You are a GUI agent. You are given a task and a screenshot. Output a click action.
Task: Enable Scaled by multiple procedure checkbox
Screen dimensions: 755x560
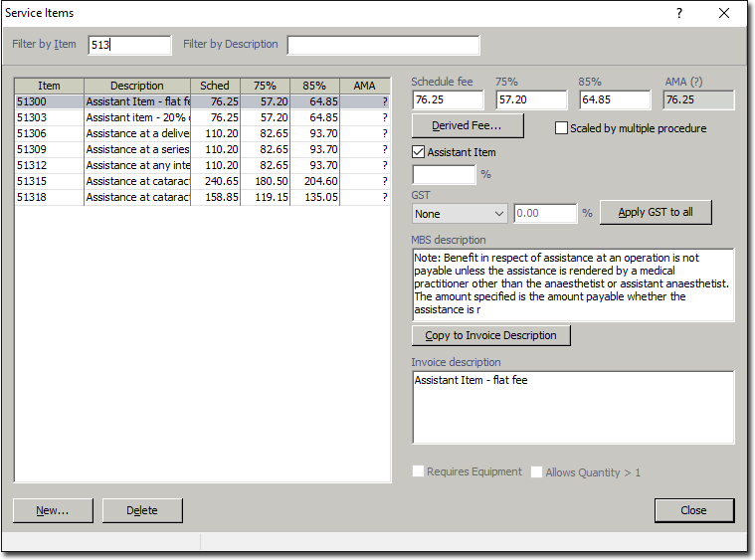[x=562, y=128]
